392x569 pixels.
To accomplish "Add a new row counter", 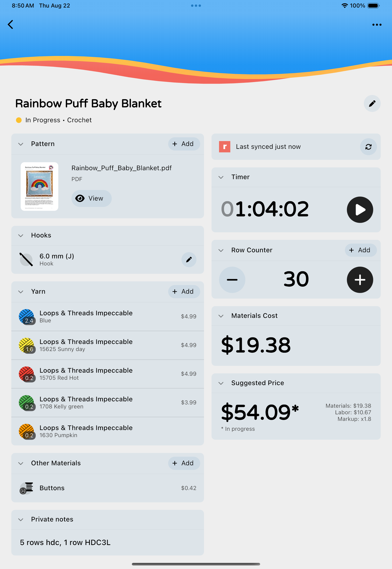I will (x=360, y=250).
